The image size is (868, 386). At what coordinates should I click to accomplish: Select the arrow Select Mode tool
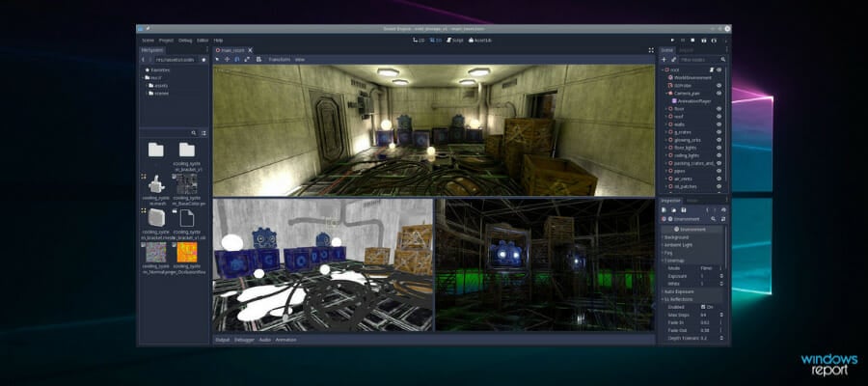click(218, 59)
